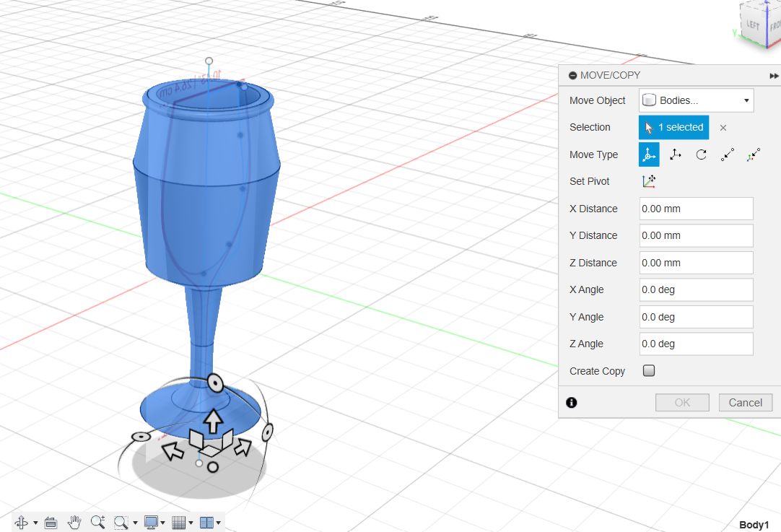Click the Set Pivot icon
The image size is (781, 532).
tap(648, 181)
